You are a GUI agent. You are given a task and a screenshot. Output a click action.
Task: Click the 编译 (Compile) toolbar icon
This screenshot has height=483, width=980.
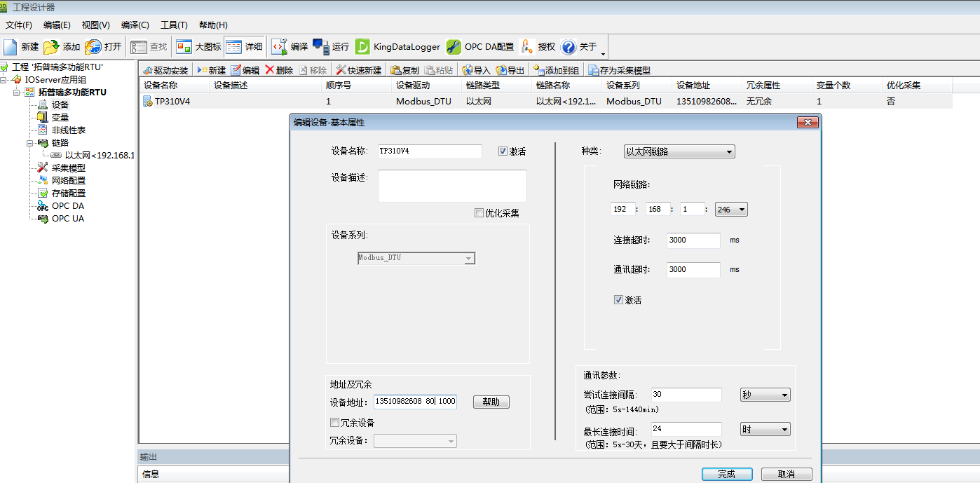click(279, 47)
